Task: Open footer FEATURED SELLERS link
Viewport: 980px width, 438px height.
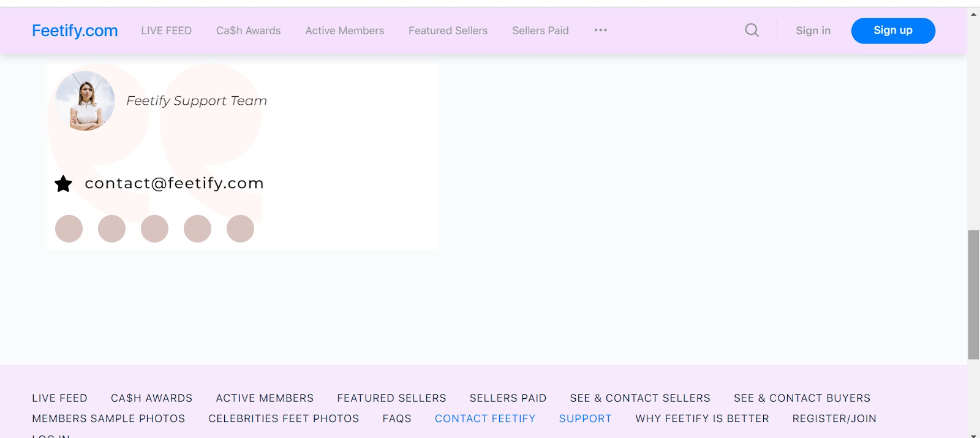Action: pos(392,398)
